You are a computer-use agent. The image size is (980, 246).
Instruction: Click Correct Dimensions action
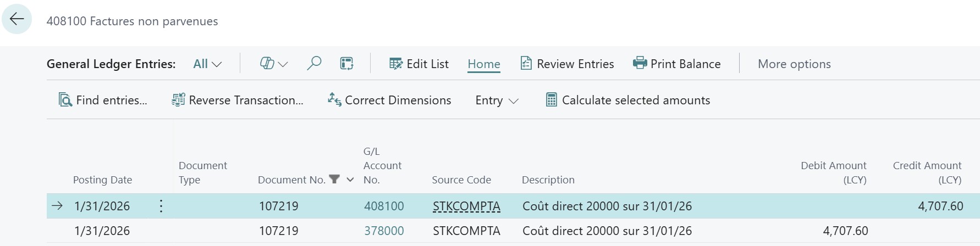[389, 100]
